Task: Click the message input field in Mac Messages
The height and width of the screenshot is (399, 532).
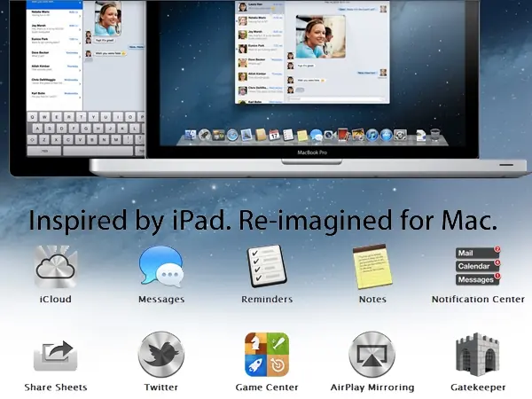Action: coord(334,98)
